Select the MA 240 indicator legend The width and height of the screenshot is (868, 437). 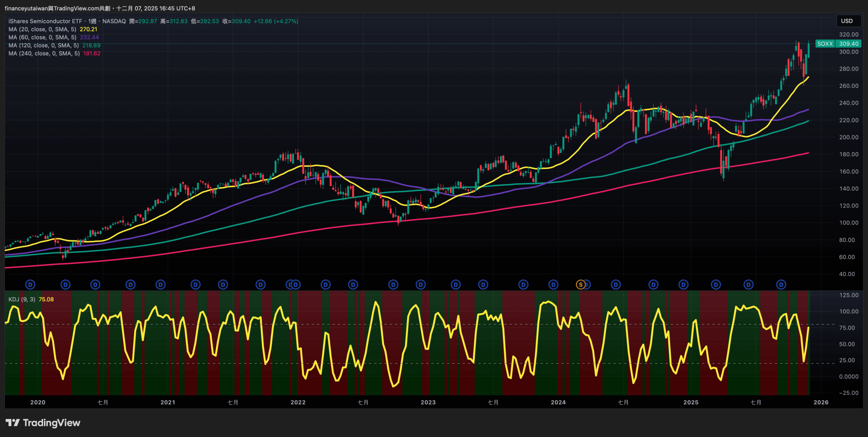[44, 54]
